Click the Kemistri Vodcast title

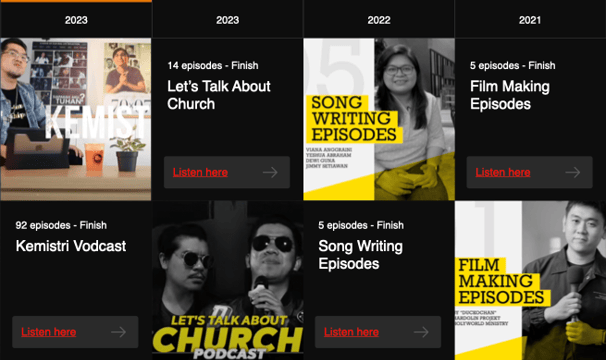(x=71, y=246)
